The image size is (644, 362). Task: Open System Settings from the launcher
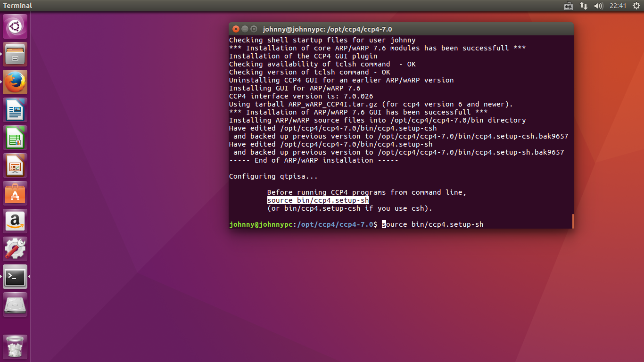[x=15, y=249]
